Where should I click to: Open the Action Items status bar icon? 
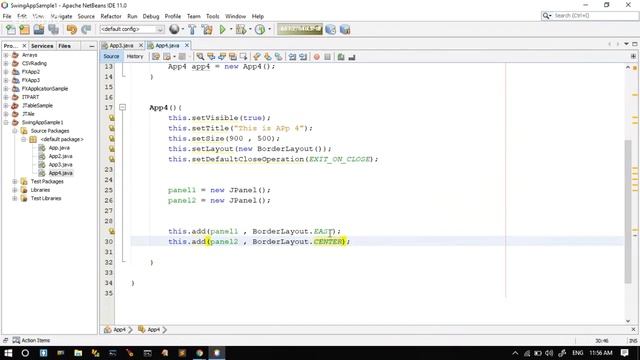point(16,340)
